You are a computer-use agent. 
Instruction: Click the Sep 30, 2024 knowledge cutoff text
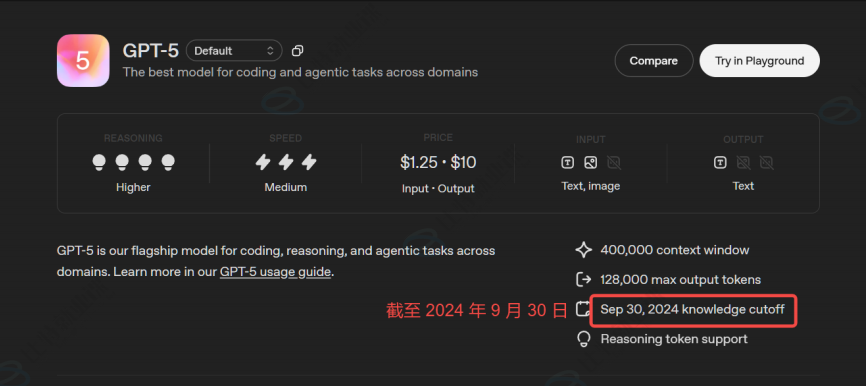pos(693,309)
